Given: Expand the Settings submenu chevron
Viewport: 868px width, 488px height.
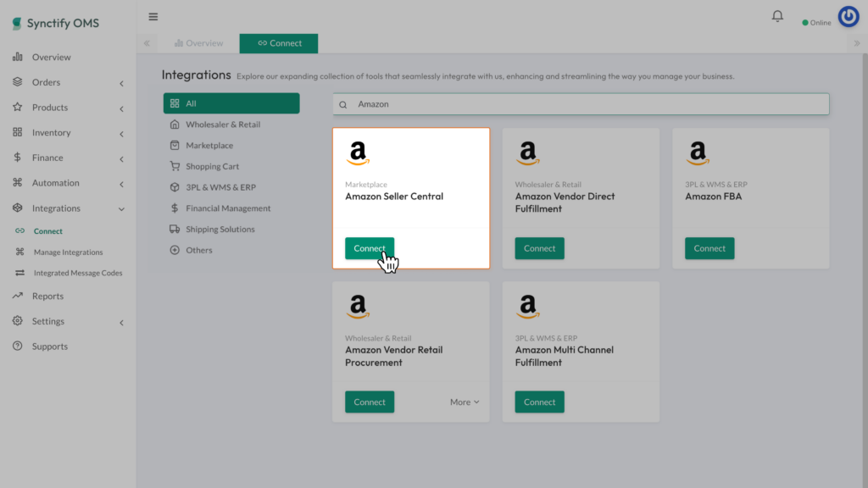Looking at the screenshot, I should [121, 323].
